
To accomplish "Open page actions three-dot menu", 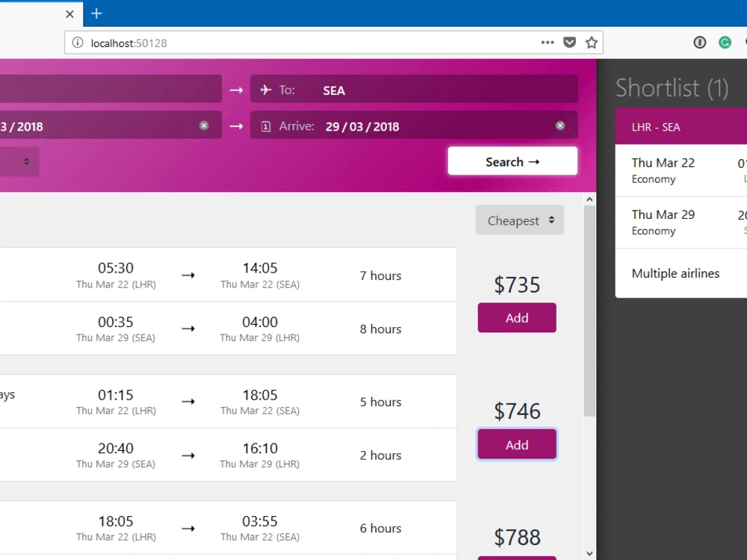I will click(x=548, y=43).
